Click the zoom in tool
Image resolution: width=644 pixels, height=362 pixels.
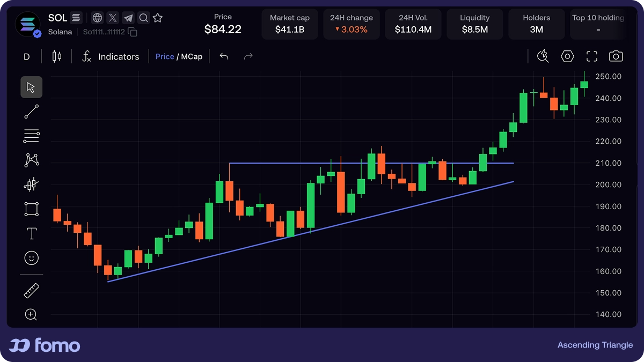coord(32,315)
